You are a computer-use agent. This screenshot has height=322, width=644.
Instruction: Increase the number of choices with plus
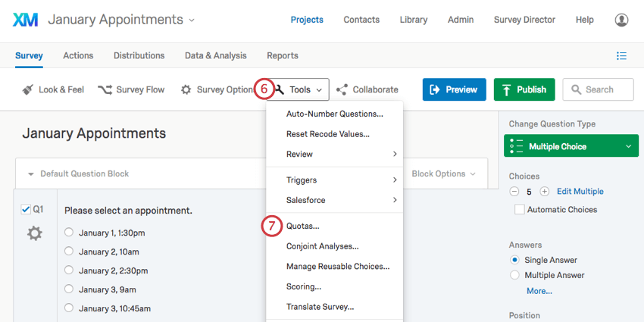tap(544, 192)
